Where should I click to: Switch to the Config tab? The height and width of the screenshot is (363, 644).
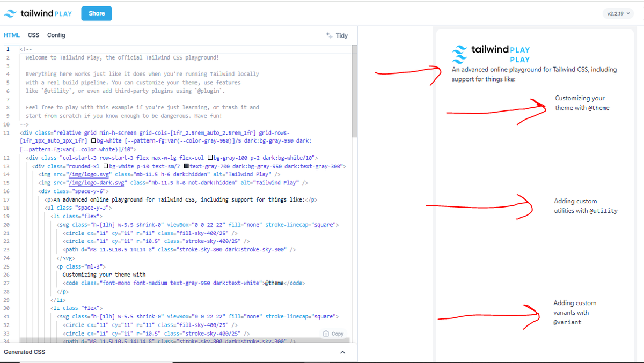point(56,35)
